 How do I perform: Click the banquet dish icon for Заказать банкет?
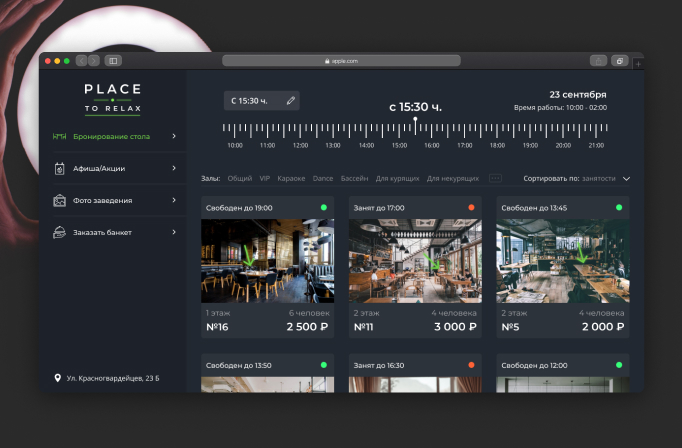click(x=60, y=232)
